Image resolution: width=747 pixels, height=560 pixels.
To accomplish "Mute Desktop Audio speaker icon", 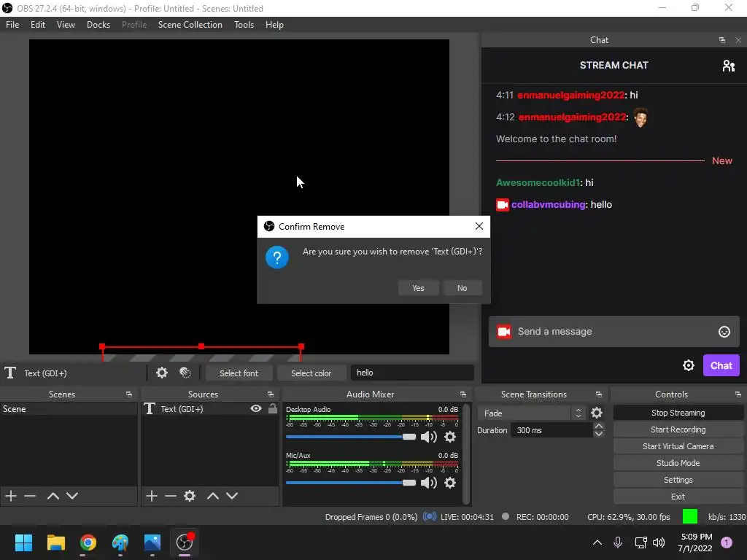I will click(429, 437).
